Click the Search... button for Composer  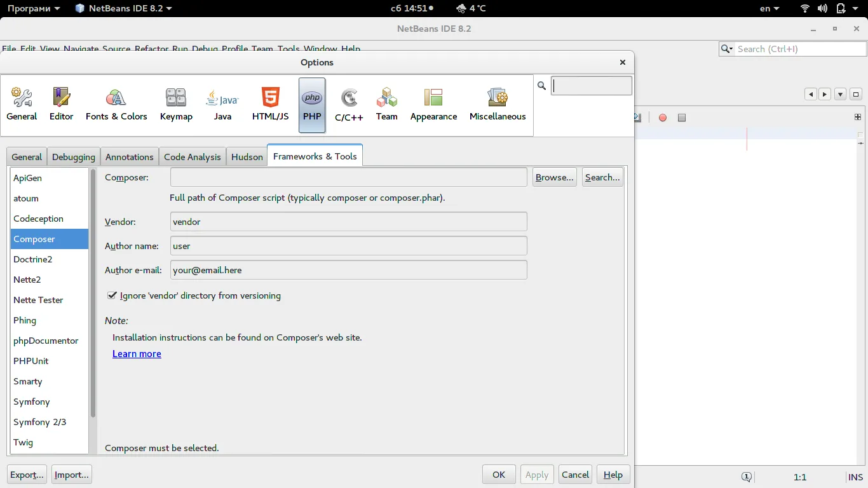tap(602, 177)
